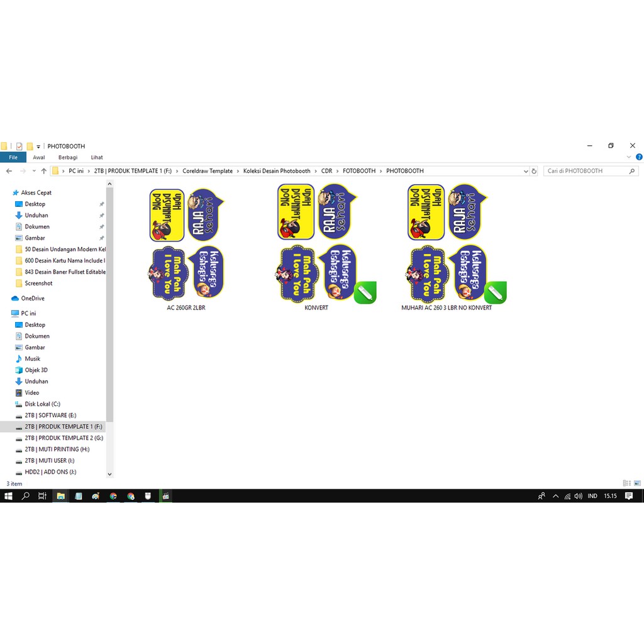
Task: Show hidden system tray icons
Action: pos(556,496)
